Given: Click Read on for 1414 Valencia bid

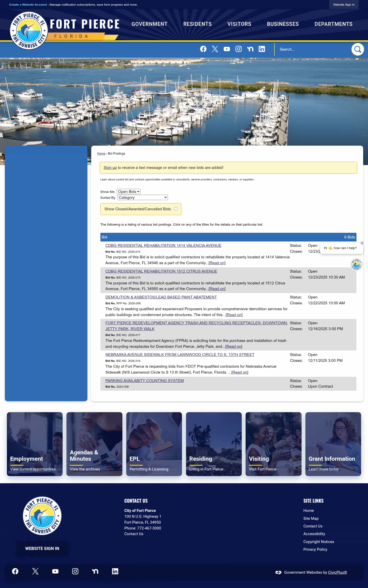Looking at the screenshot, I should pos(217,263).
